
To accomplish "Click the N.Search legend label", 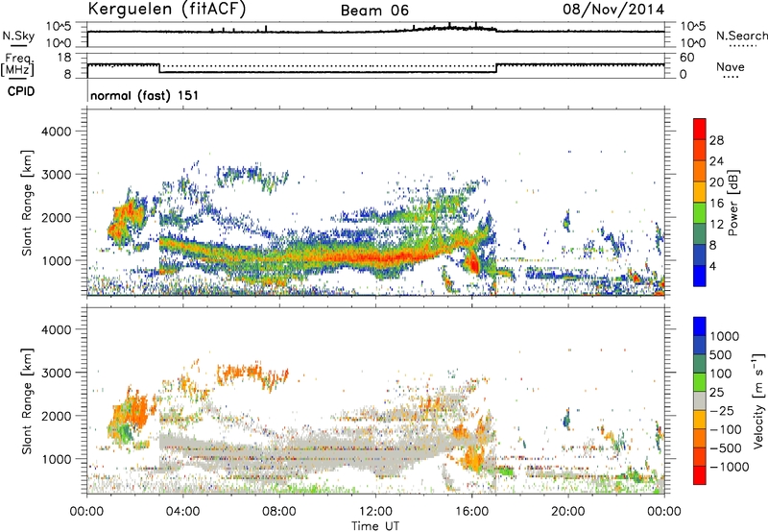I will [742, 36].
